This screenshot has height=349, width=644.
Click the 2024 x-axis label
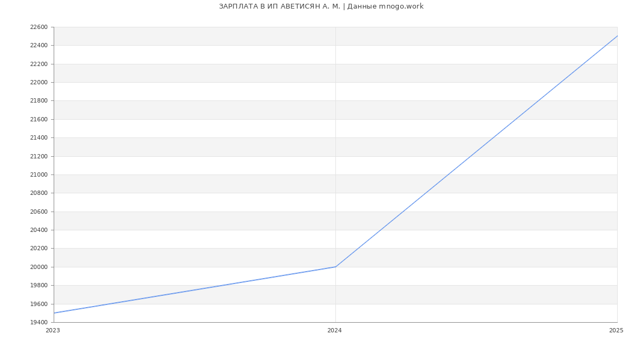click(334, 331)
